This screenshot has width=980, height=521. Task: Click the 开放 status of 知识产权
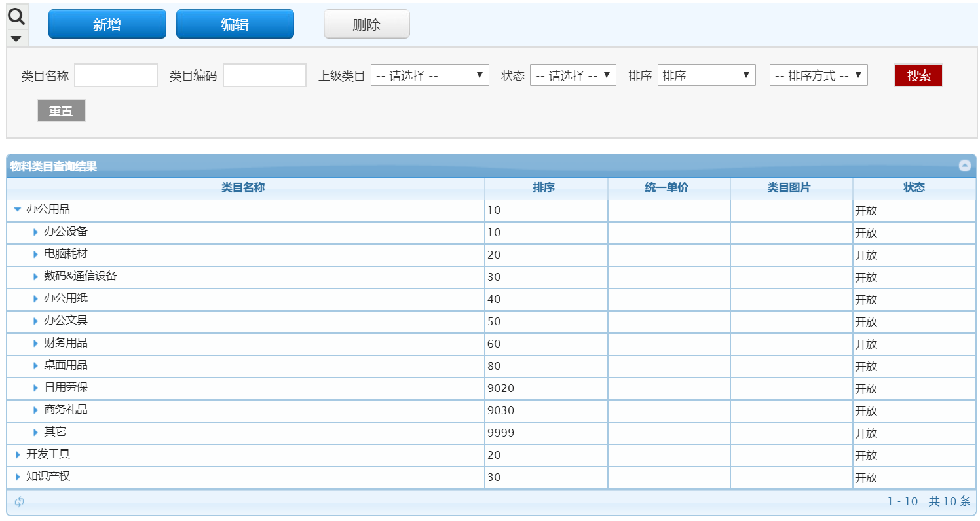click(866, 478)
